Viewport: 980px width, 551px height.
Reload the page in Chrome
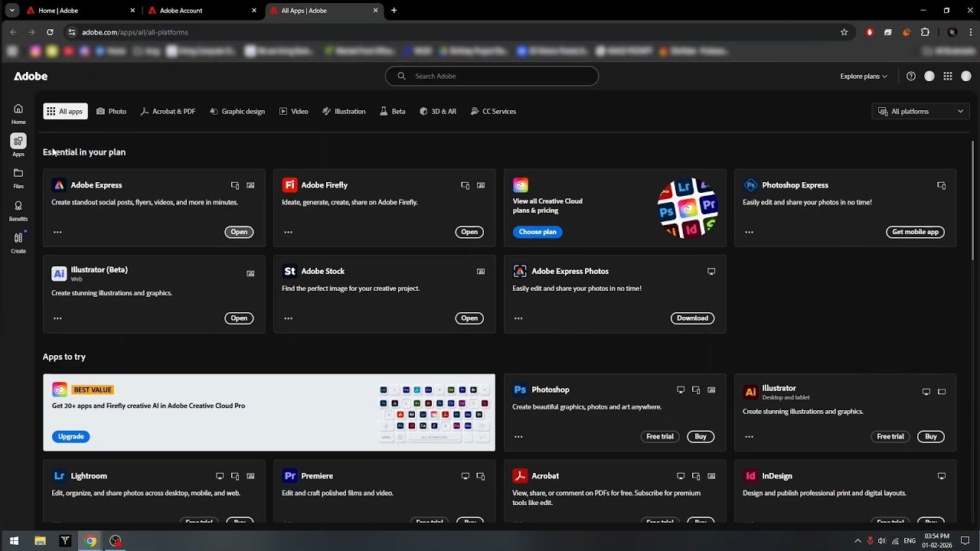click(50, 32)
